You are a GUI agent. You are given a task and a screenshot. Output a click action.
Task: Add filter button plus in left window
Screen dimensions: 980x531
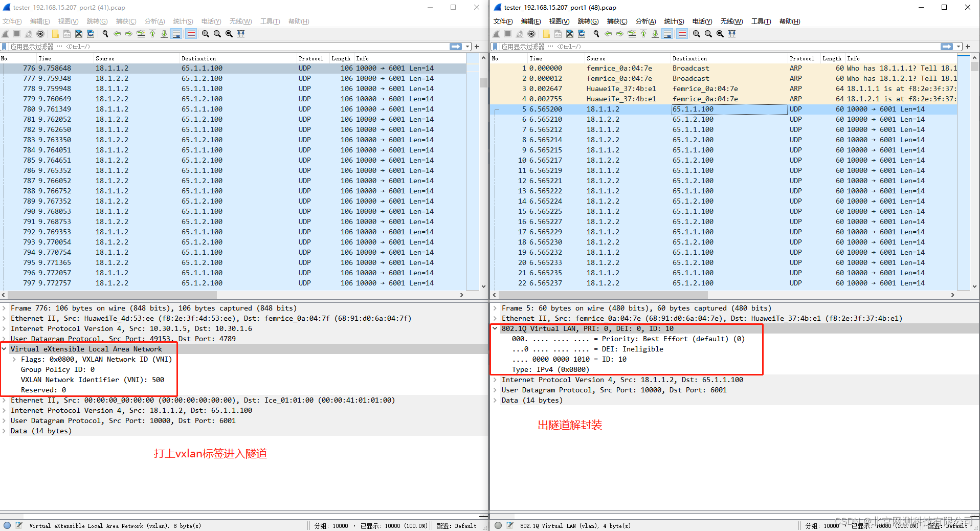tap(477, 47)
